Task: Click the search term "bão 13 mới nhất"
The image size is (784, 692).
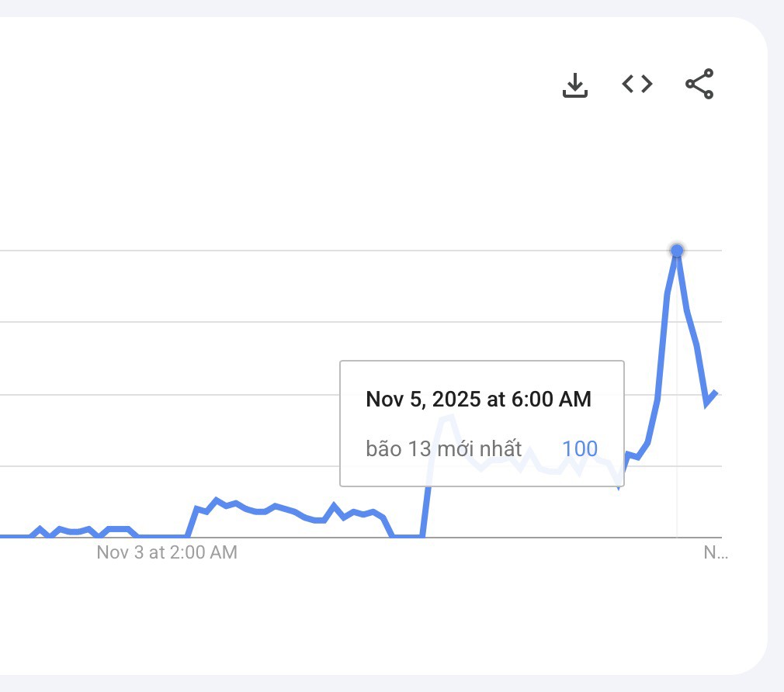Action: [444, 448]
